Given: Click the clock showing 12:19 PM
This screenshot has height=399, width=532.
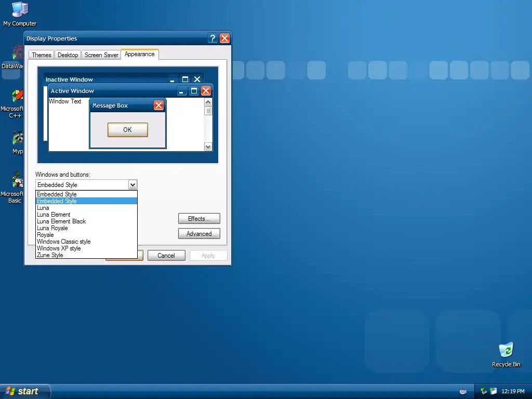Looking at the screenshot, I should (513, 391).
